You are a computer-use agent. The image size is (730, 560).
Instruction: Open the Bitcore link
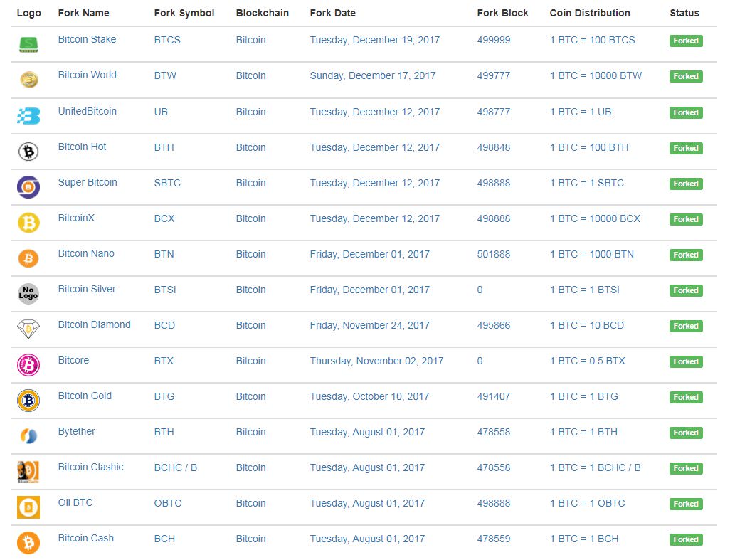73,360
